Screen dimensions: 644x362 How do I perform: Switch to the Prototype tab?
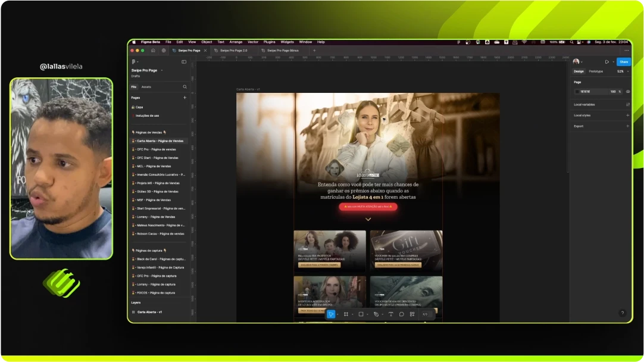(x=596, y=71)
